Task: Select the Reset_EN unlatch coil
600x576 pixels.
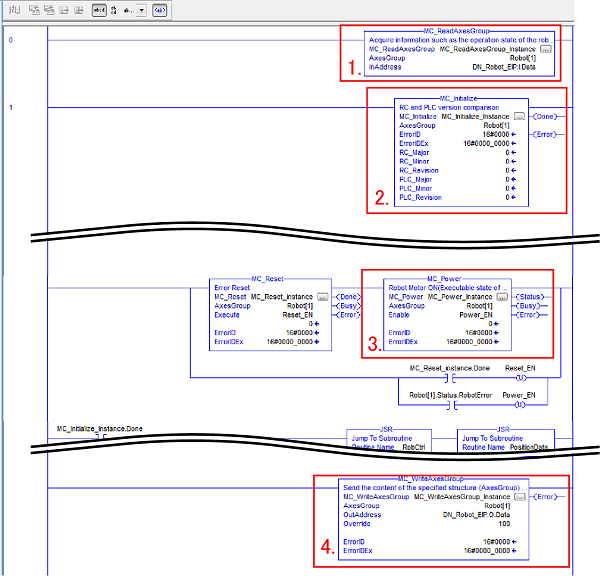Action: click(x=519, y=379)
